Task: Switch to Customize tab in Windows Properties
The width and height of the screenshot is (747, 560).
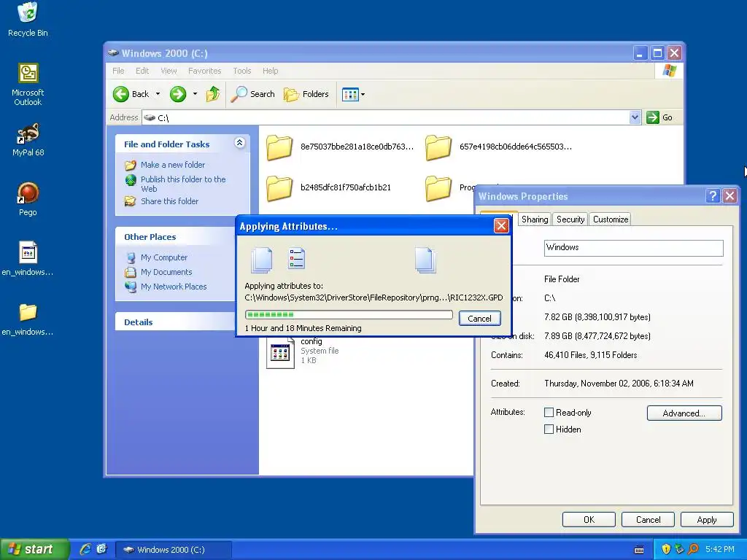Action: pyautogui.click(x=611, y=219)
